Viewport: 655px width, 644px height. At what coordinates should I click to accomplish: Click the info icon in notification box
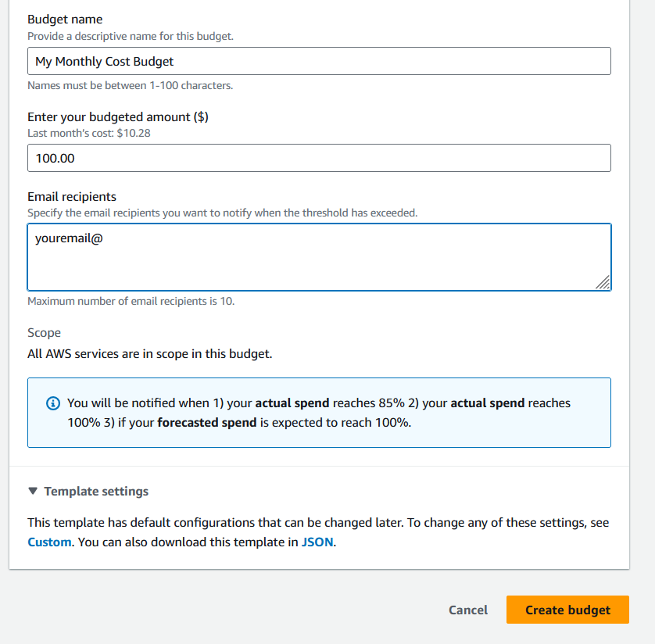coord(53,403)
